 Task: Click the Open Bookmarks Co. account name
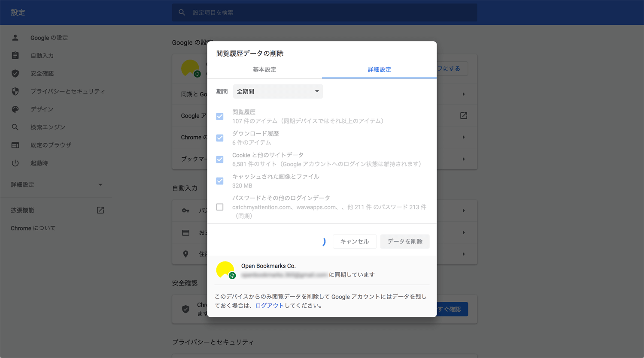click(x=268, y=266)
